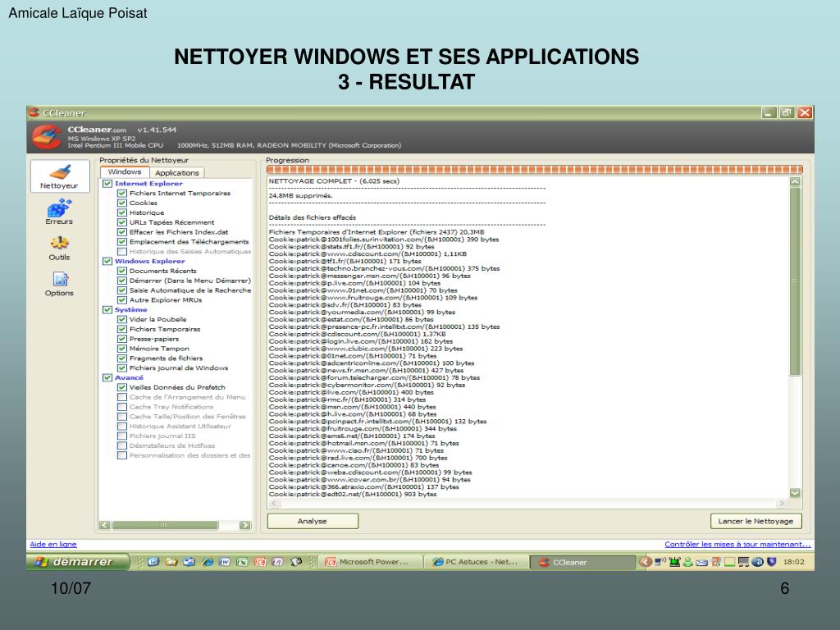Screen dimensions: 840x630
Task: Click the cookie log entry for hotmail.msn.com
Action: point(363,443)
